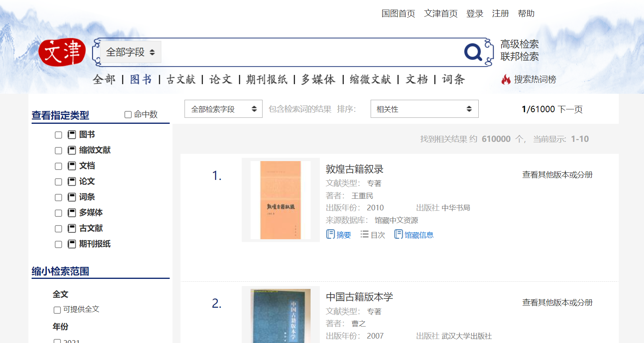The width and height of the screenshot is (644, 343).
Task: Check the 图书 type checkbox
Action: coord(58,135)
